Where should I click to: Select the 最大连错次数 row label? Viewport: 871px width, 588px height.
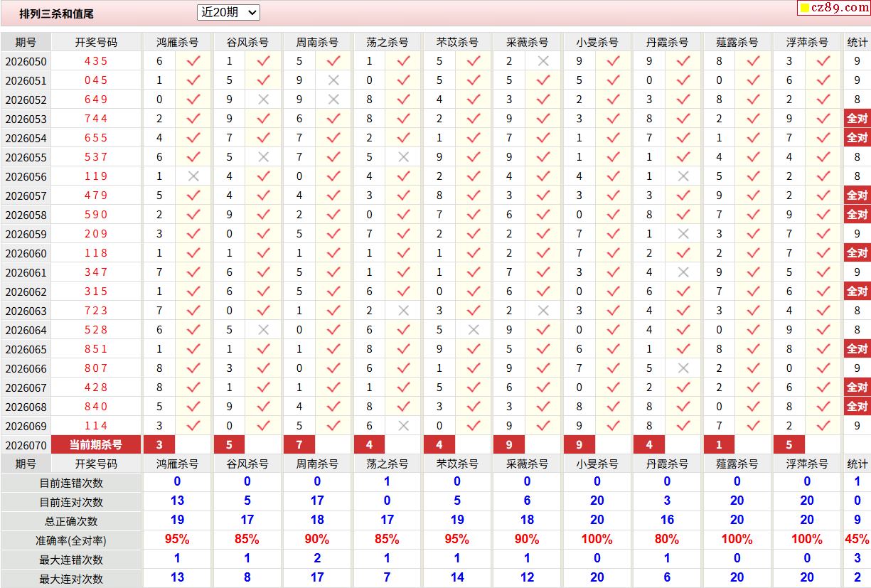[71, 560]
